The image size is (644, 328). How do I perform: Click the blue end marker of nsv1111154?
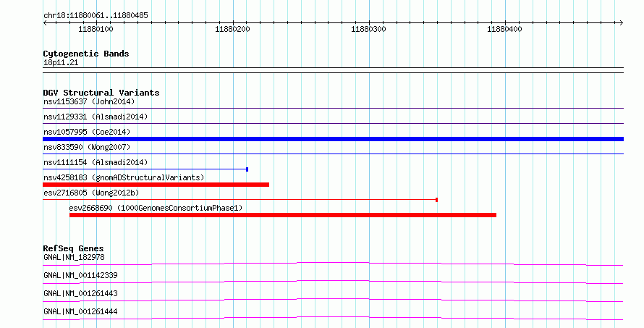pyautogui.click(x=247, y=169)
